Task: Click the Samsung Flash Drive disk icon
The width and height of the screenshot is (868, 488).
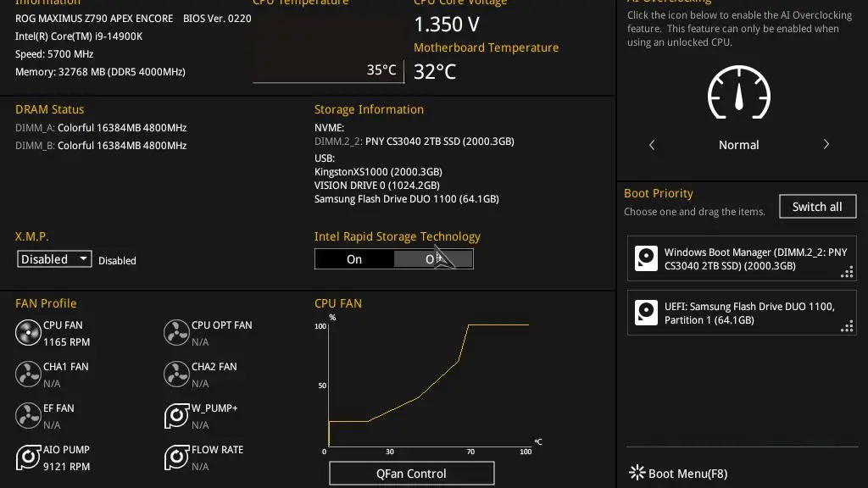Action: pyautogui.click(x=646, y=313)
